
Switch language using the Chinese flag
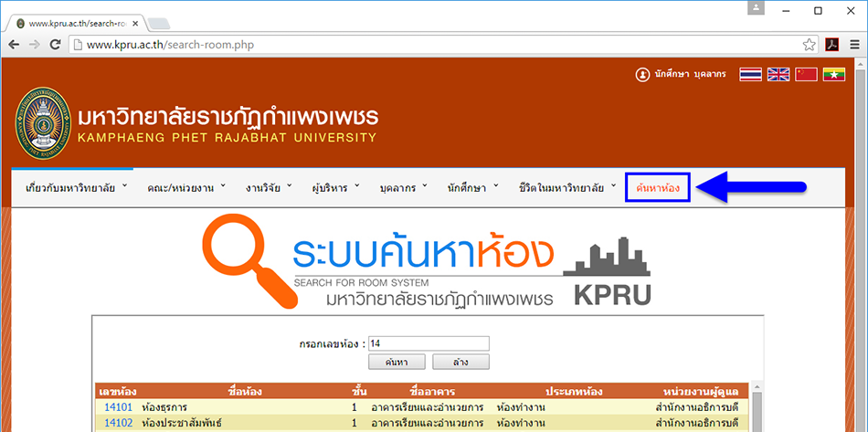point(806,75)
